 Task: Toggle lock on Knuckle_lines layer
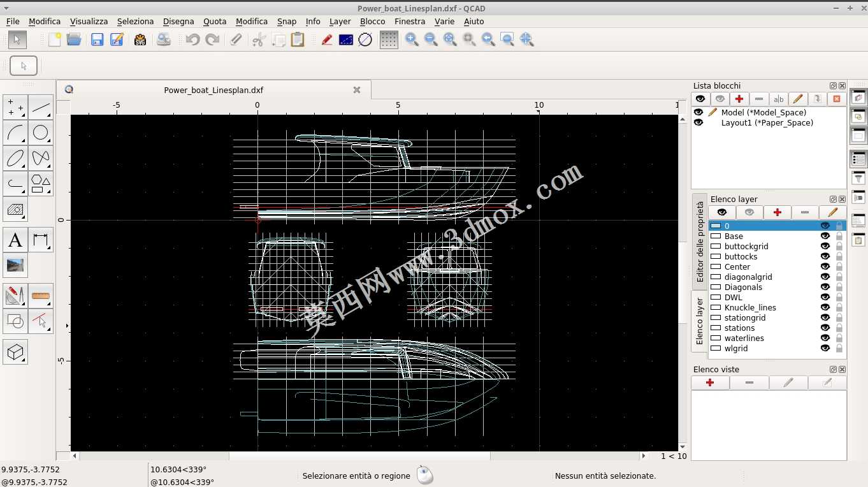(x=839, y=307)
